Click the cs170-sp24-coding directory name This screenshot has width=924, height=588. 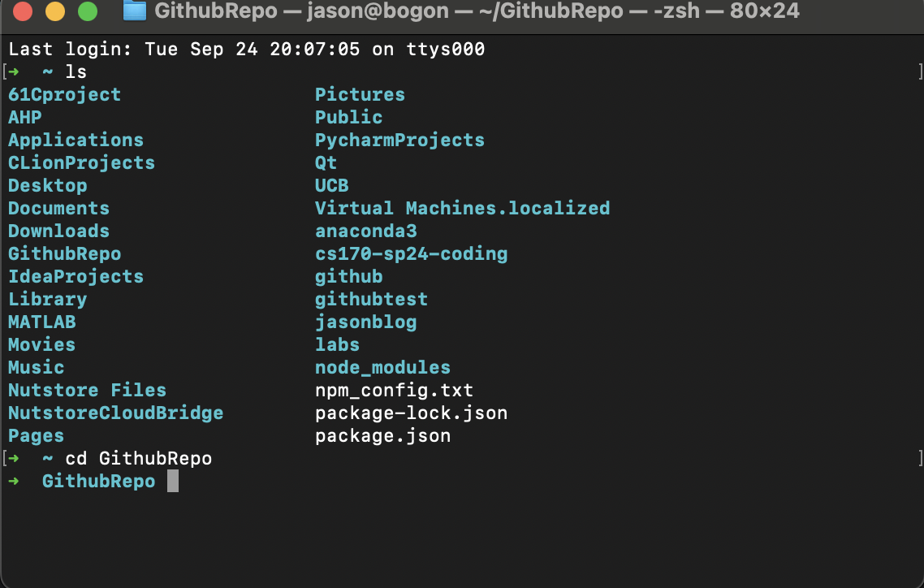pos(410,253)
